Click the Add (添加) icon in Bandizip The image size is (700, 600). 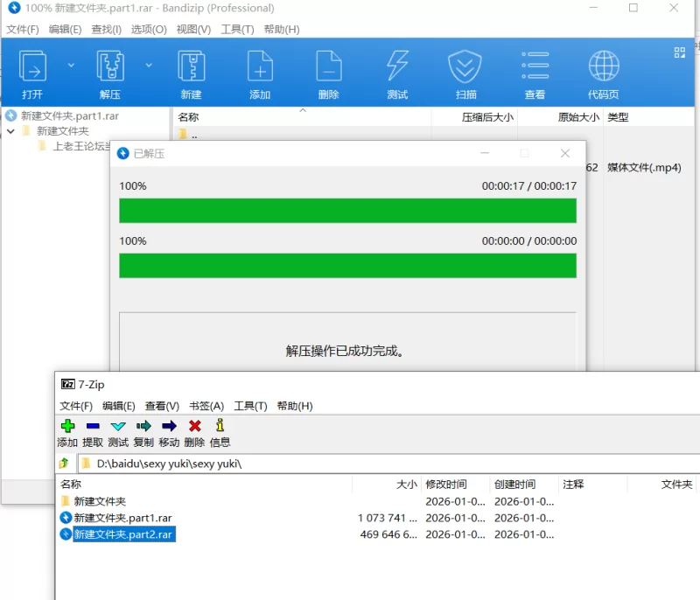coord(260,66)
